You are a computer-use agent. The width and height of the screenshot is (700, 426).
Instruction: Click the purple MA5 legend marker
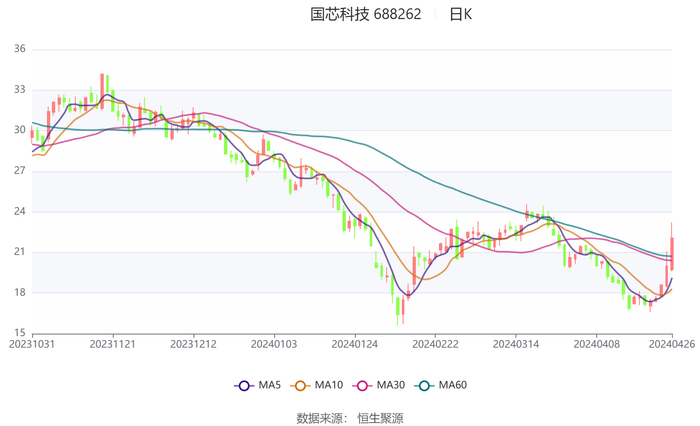pyautogui.click(x=244, y=385)
